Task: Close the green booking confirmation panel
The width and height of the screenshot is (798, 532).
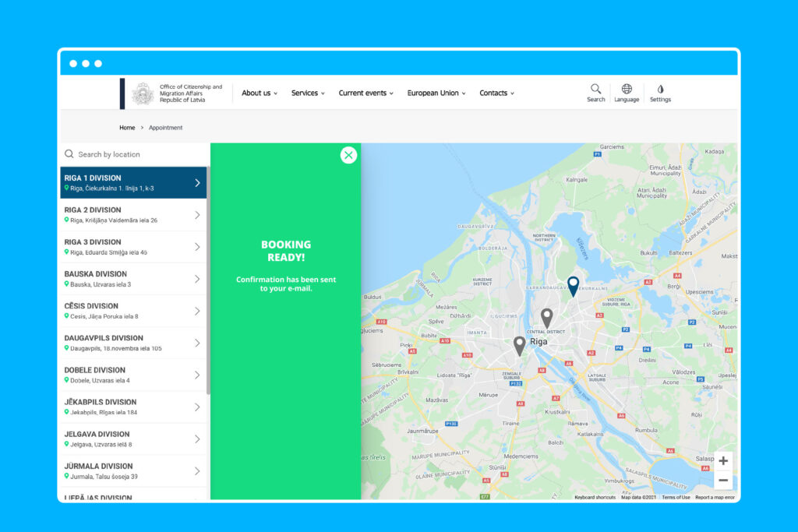Action: tap(348, 155)
